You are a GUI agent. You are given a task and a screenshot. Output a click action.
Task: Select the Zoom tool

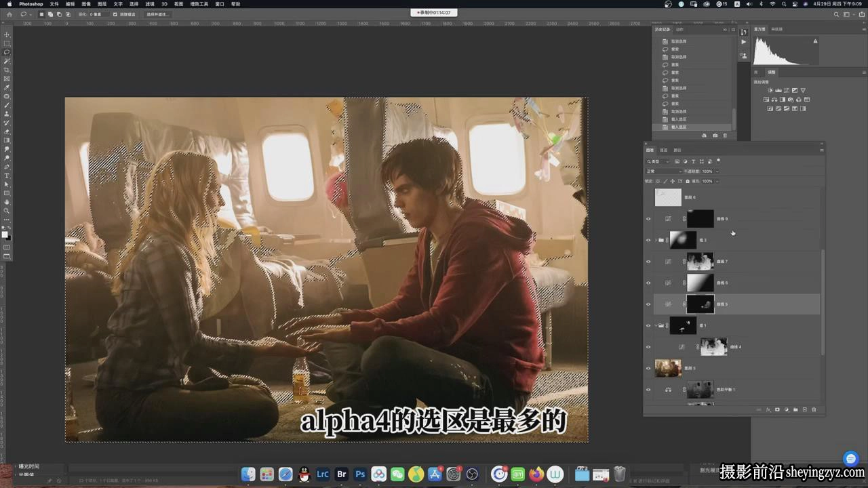(x=7, y=211)
